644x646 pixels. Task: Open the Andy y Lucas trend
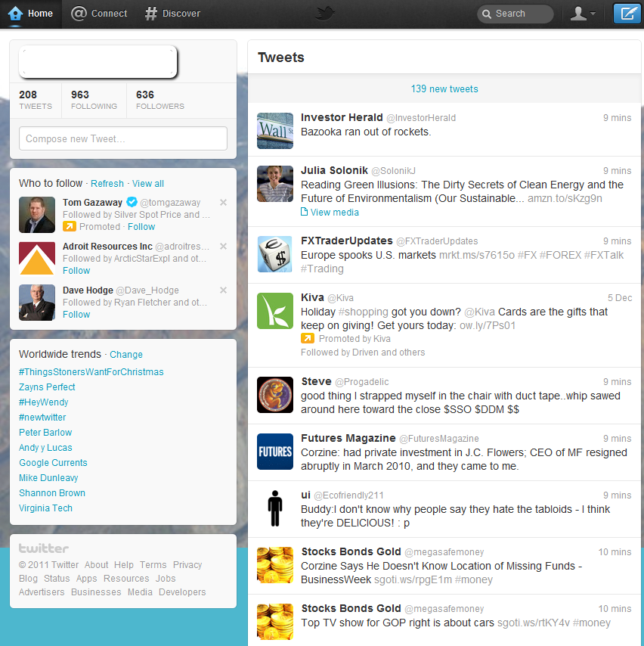[x=45, y=447]
